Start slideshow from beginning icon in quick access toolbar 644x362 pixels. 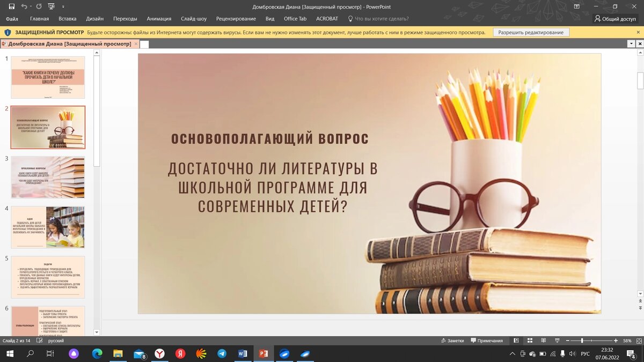coord(51,6)
